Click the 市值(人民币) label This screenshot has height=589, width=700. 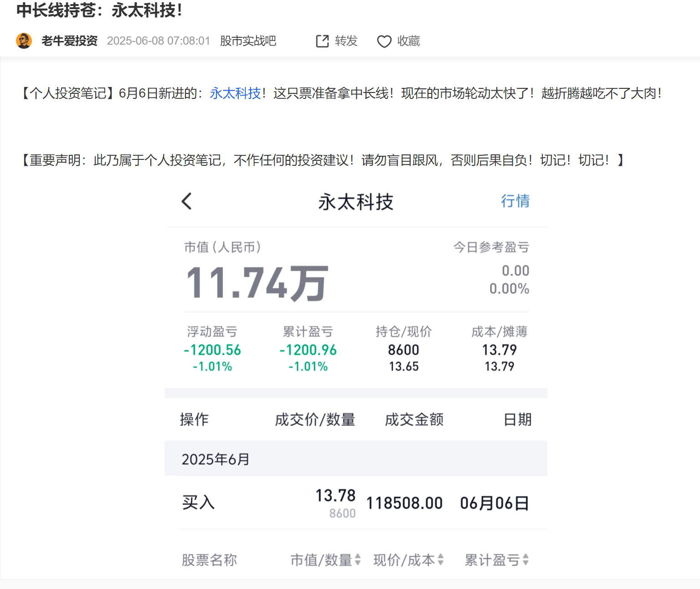pyautogui.click(x=222, y=247)
